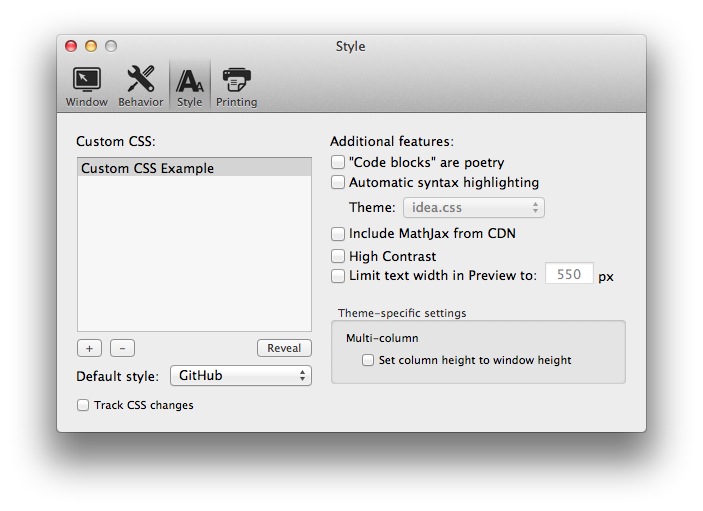
Task: Open the Behavior preferences tools icon
Action: (x=140, y=79)
